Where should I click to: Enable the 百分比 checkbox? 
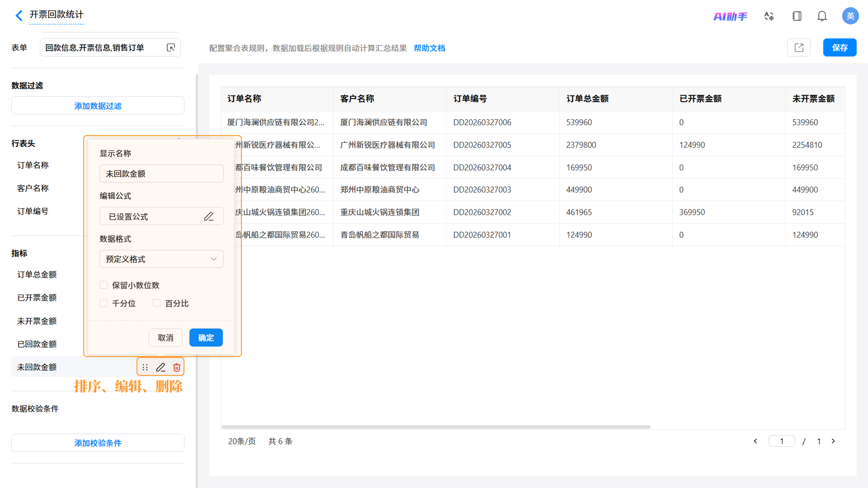click(x=157, y=303)
